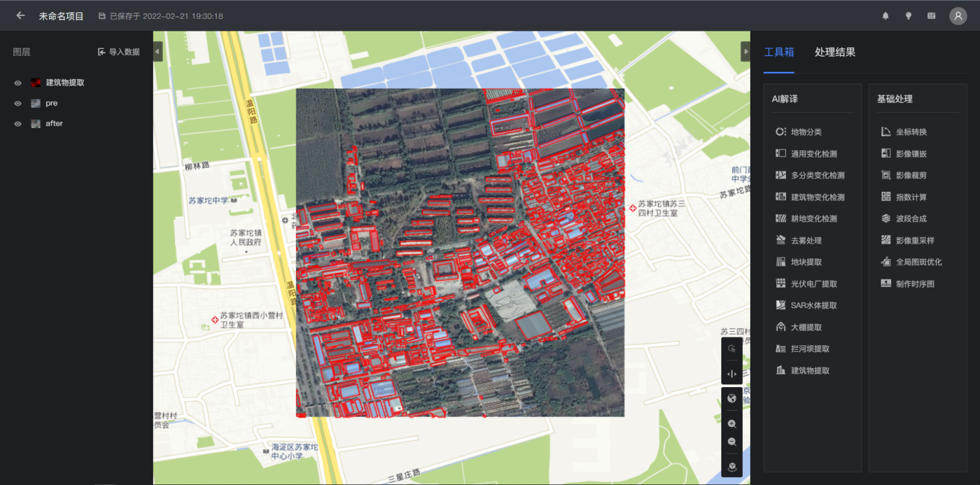The width and height of the screenshot is (980, 485).
Task: Click the lightbulb tips icon
Action: (908, 16)
